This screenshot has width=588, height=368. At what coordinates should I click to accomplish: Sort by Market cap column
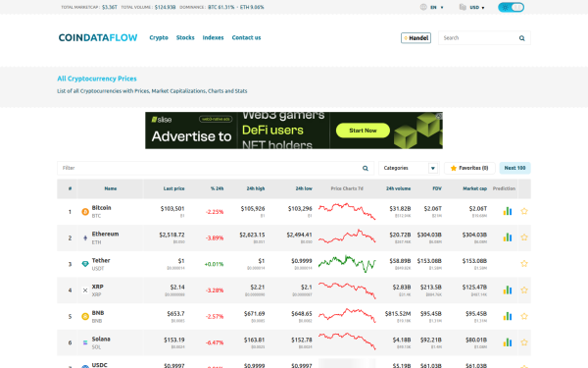(x=474, y=188)
